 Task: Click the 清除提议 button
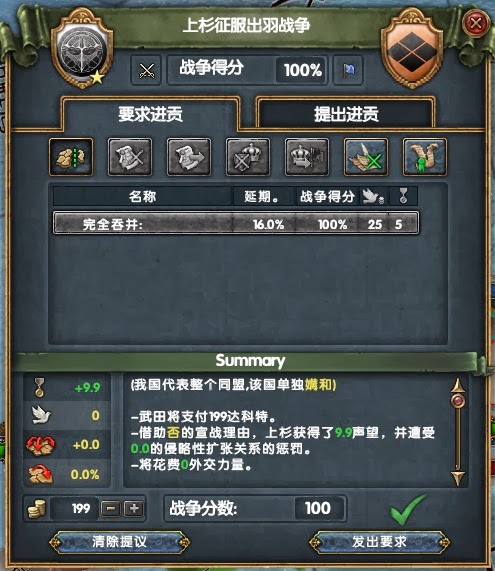click(x=119, y=542)
